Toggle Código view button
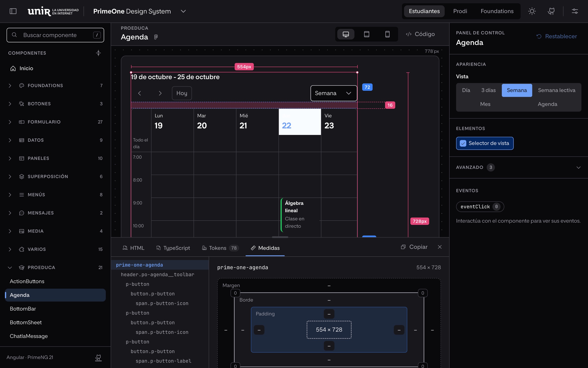 (420, 34)
